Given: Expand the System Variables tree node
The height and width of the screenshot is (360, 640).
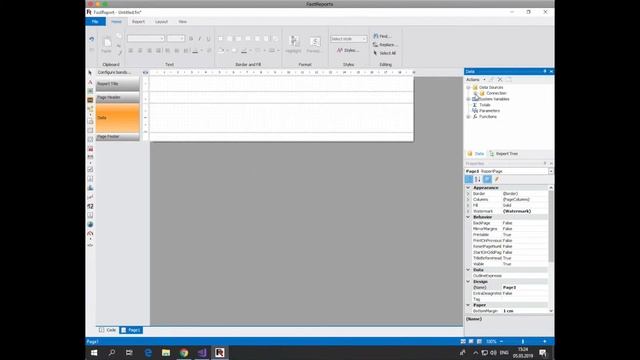Looking at the screenshot, I should pyautogui.click(x=468, y=99).
